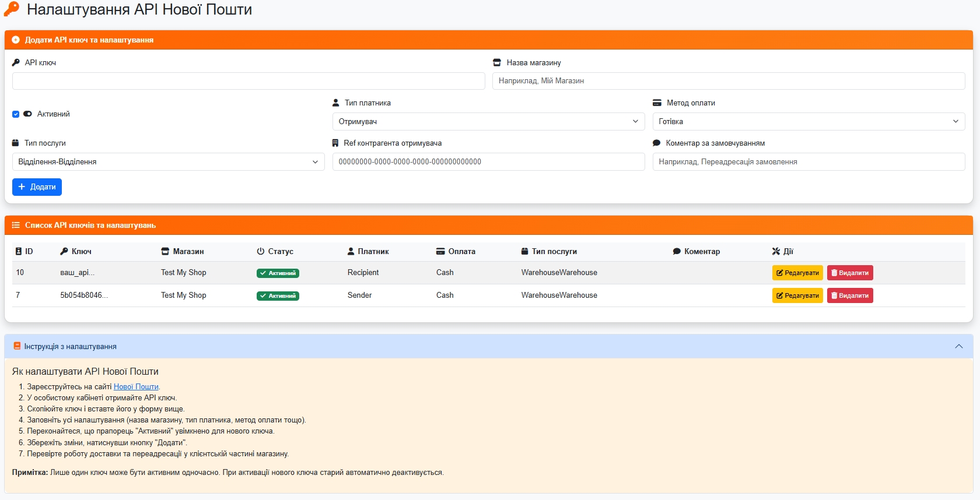Click the credit card icon beside Метод оплати
Image resolution: width=980 pixels, height=500 pixels.
coord(657,103)
